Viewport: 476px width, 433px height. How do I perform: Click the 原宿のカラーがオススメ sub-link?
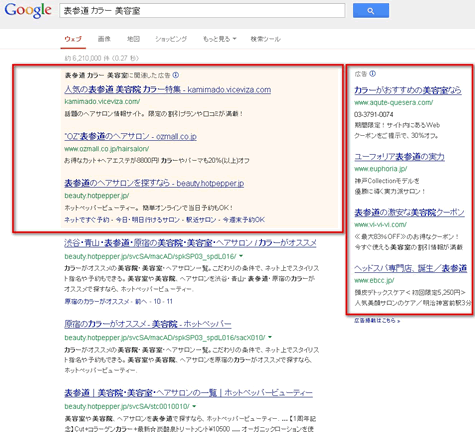(97, 301)
